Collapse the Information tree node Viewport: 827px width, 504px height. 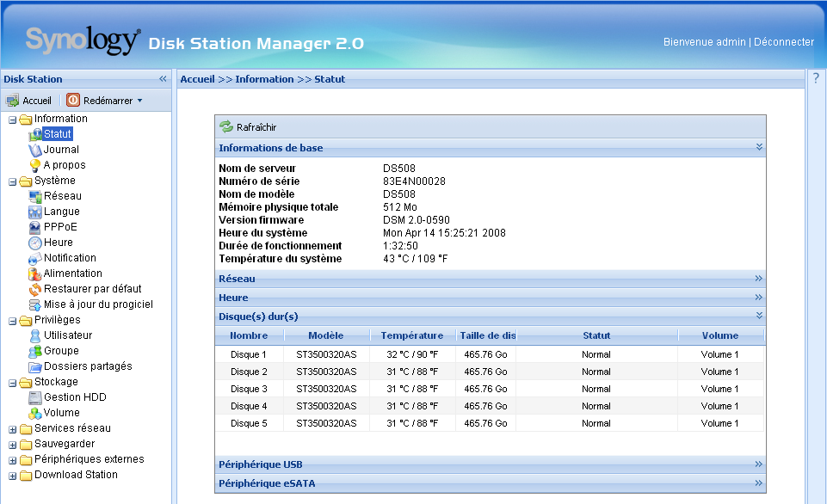(12, 120)
